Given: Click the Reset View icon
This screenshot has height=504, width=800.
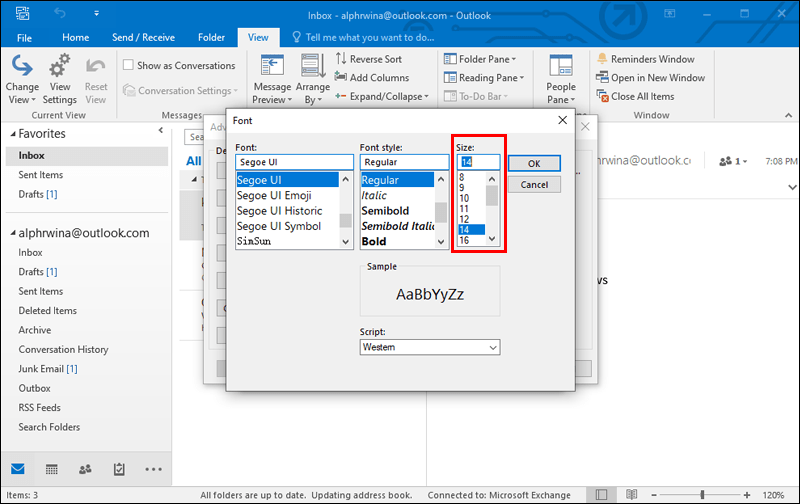Looking at the screenshot, I should pyautogui.click(x=95, y=67).
